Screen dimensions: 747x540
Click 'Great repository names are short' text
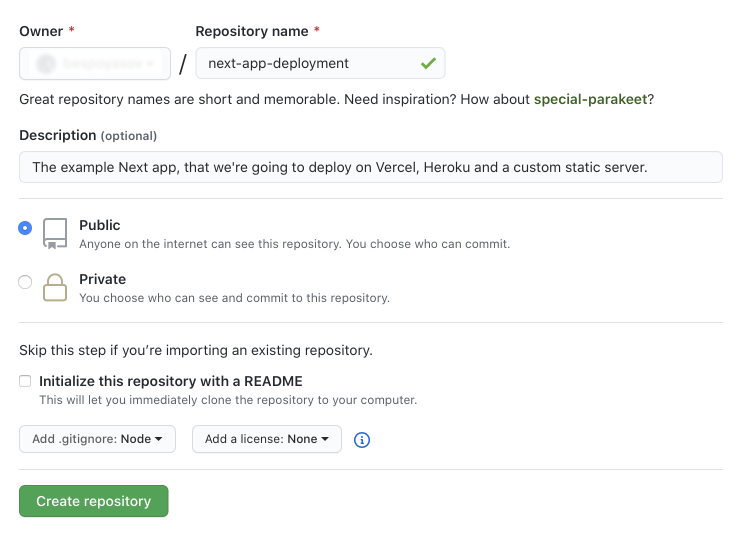[336, 99]
